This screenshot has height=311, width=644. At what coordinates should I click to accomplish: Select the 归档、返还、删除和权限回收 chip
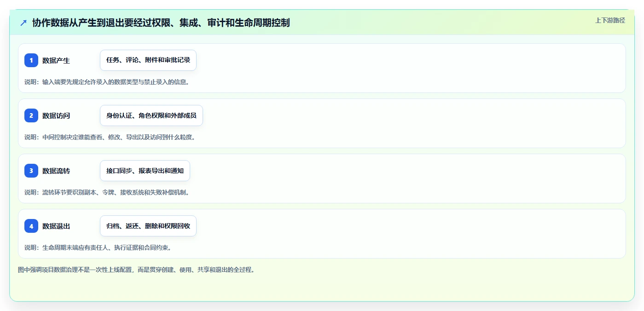coord(148,226)
